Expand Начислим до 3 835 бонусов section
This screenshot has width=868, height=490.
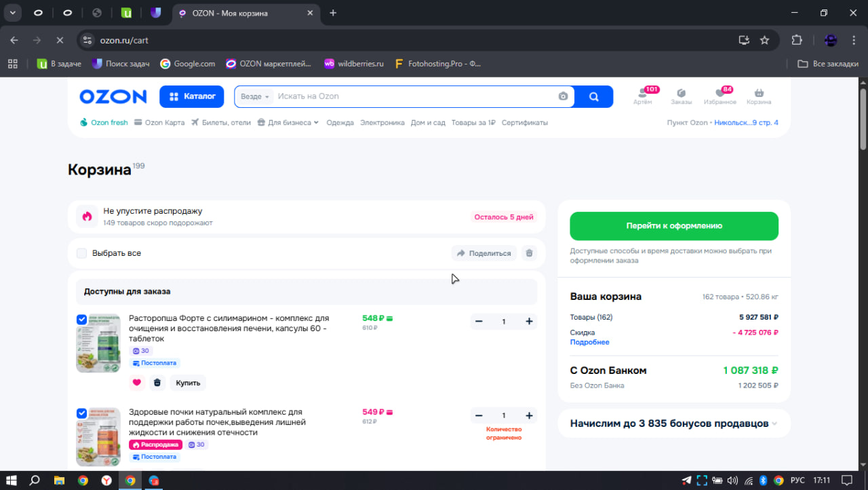coord(774,423)
